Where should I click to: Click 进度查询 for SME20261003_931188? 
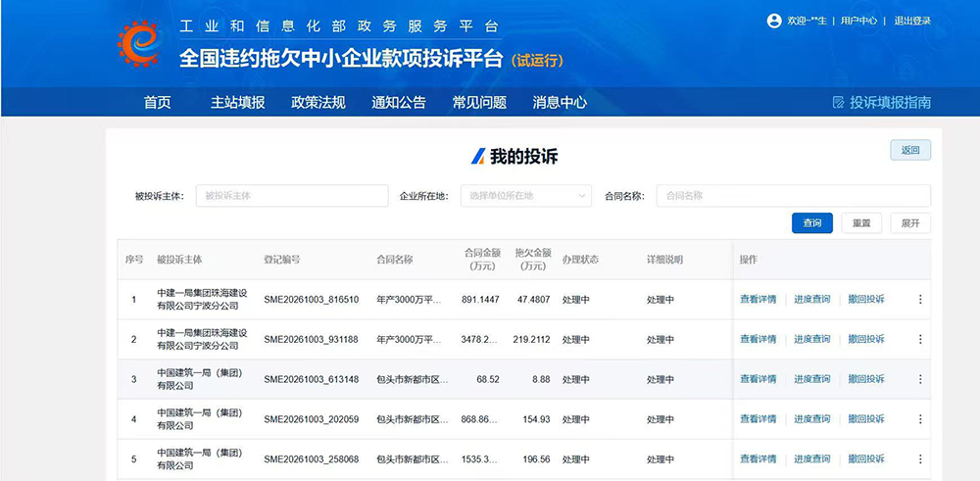[x=812, y=339]
